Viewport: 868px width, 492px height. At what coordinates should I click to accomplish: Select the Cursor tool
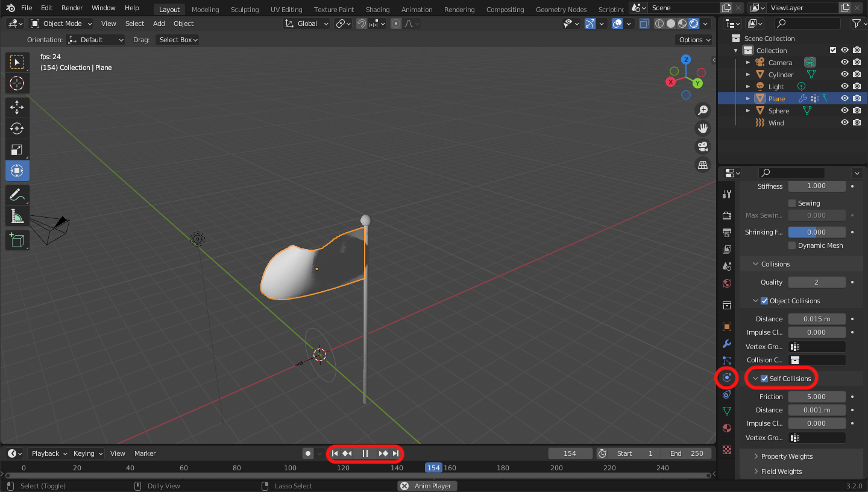pyautogui.click(x=17, y=84)
